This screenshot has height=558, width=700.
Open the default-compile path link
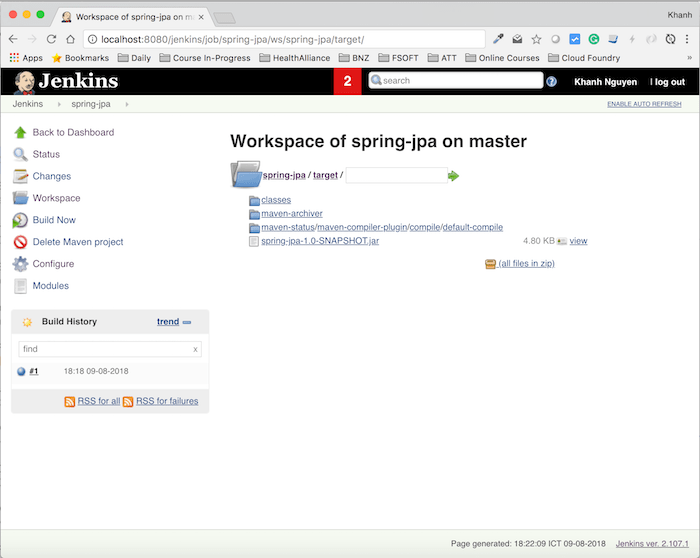pyautogui.click(x=473, y=227)
